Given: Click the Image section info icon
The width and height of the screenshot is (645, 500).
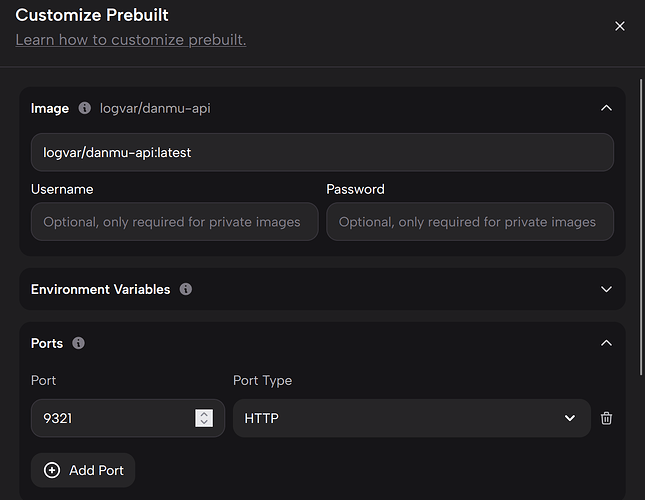Looking at the screenshot, I should coord(85,108).
